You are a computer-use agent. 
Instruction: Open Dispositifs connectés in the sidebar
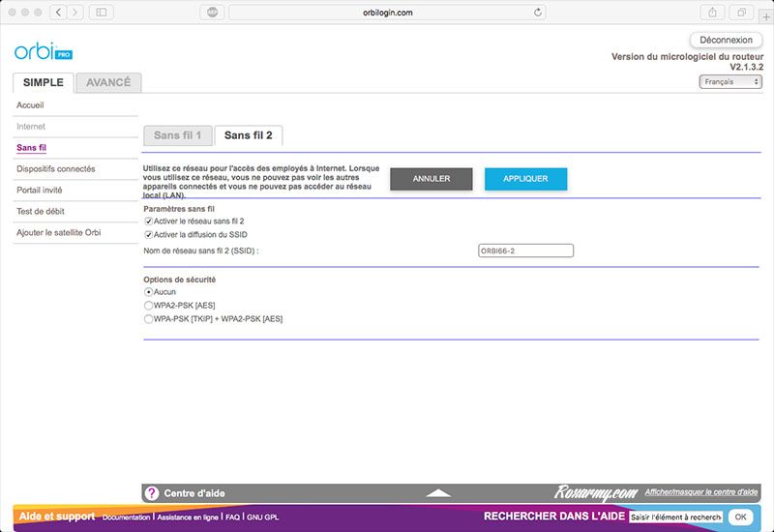point(56,169)
